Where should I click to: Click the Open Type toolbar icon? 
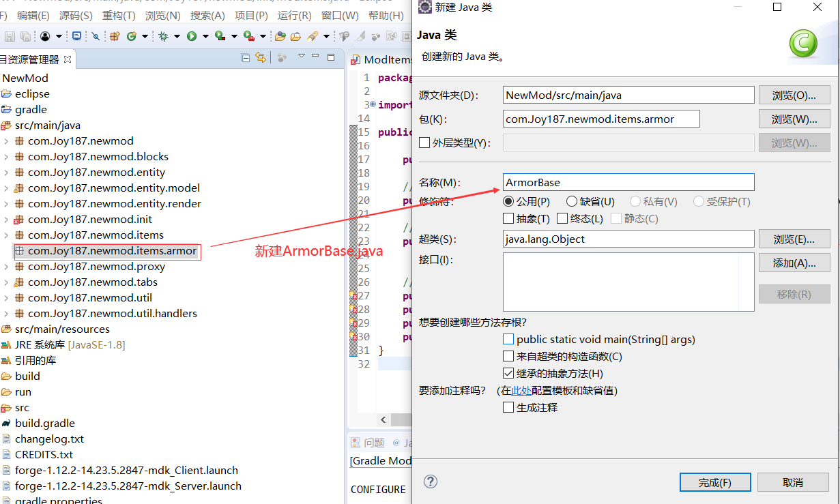(280, 36)
